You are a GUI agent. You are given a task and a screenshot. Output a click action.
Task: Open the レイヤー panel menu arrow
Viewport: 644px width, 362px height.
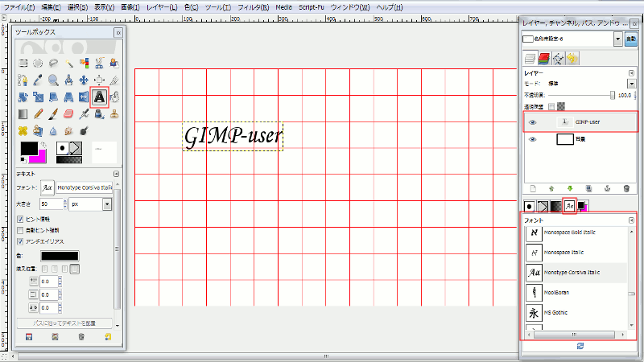click(x=631, y=73)
